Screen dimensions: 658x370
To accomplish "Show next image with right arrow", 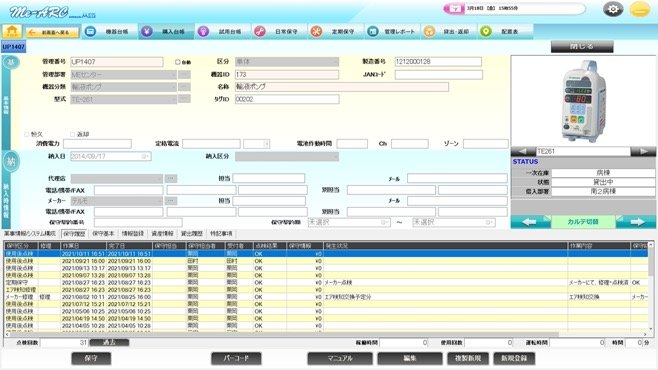I will coord(643,151).
